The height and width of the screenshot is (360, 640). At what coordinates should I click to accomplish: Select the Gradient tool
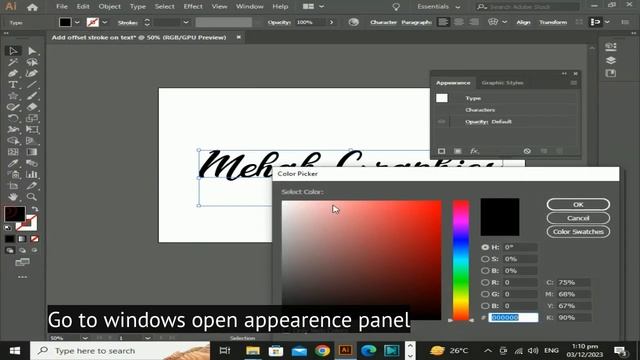[32, 152]
